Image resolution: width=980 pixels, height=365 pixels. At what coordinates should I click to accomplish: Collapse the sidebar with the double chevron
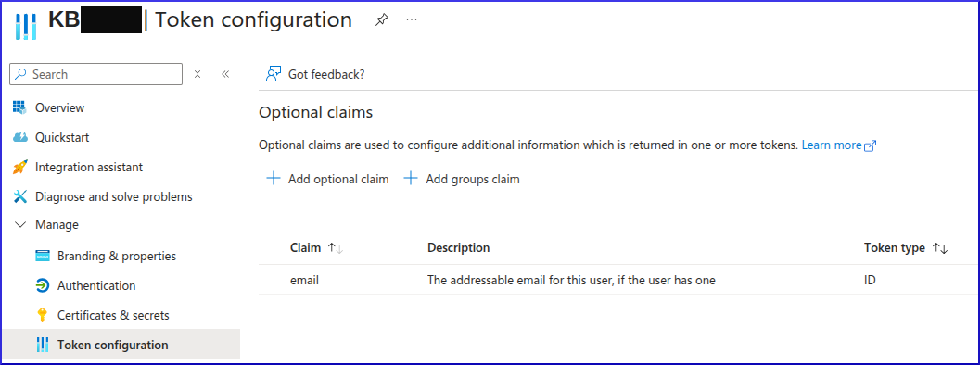pyautogui.click(x=225, y=74)
